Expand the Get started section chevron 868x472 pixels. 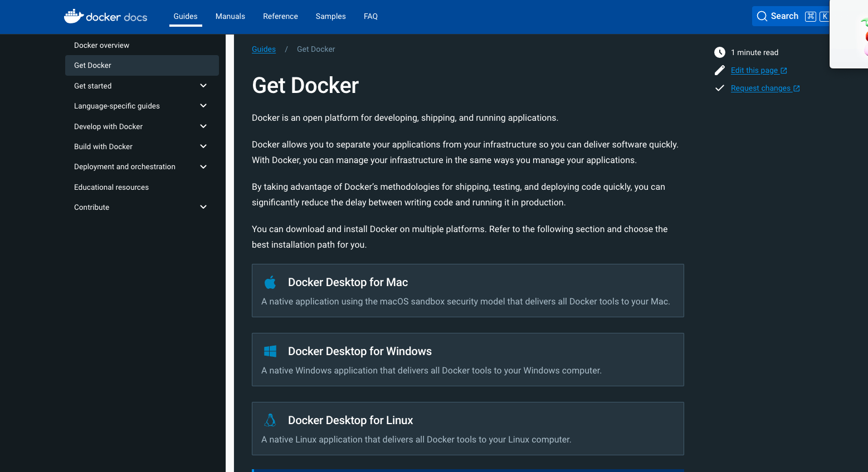203,86
